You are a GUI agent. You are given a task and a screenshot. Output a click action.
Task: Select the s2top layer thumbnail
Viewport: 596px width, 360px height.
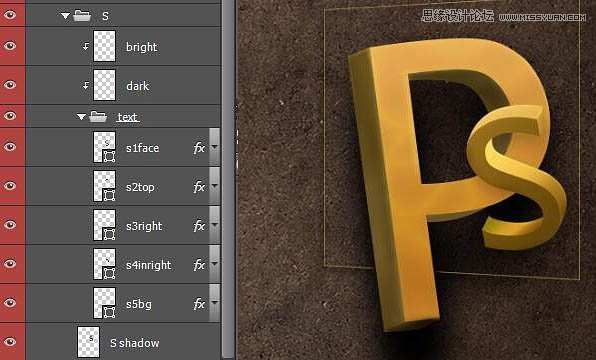[105, 186]
